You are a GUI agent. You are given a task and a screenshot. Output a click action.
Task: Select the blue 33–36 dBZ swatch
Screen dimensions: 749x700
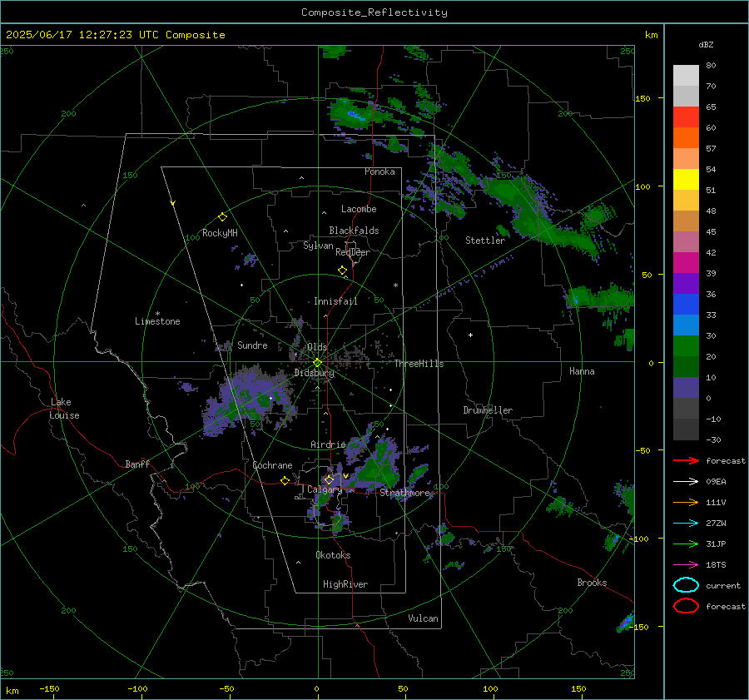click(x=686, y=305)
